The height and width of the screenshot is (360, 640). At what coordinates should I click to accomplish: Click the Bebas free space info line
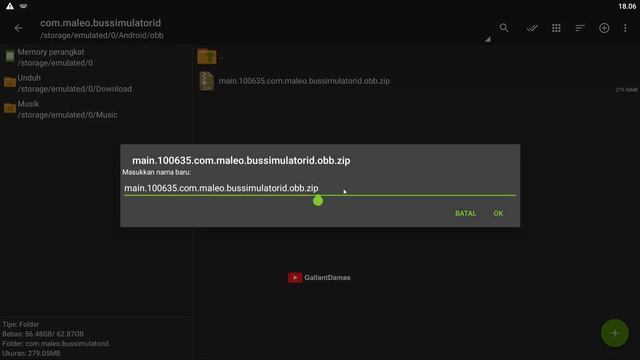[x=43, y=334]
